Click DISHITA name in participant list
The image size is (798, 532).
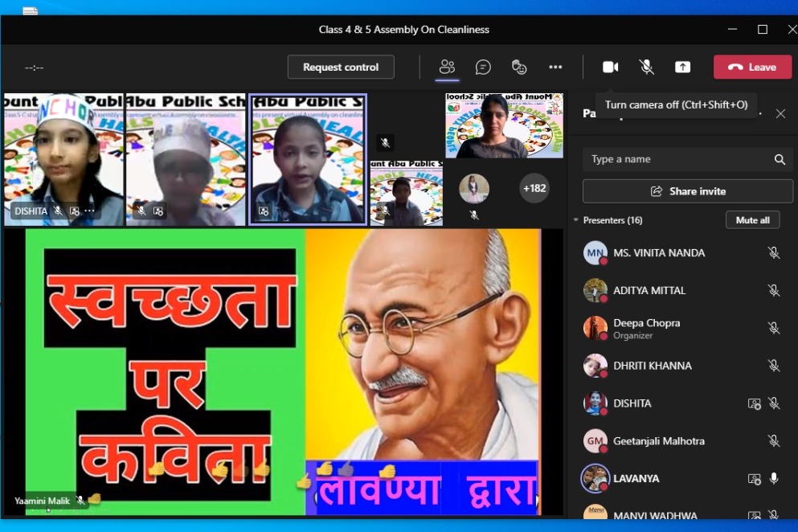point(632,403)
